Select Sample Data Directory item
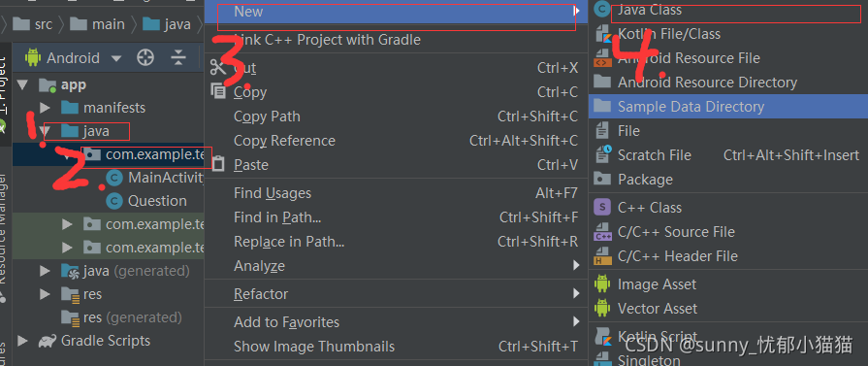868x366 pixels. pos(728,107)
